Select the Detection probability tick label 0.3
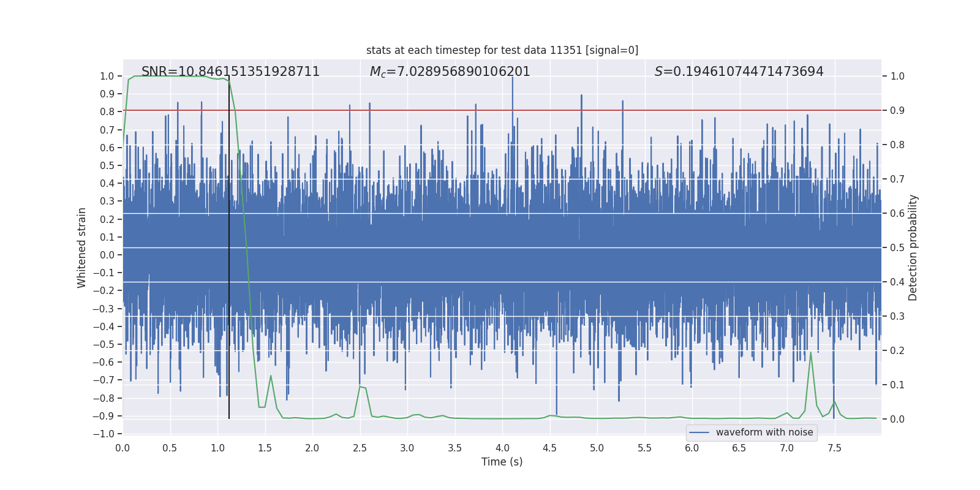Image resolution: width=980 pixels, height=490 pixels. (897, 316)
